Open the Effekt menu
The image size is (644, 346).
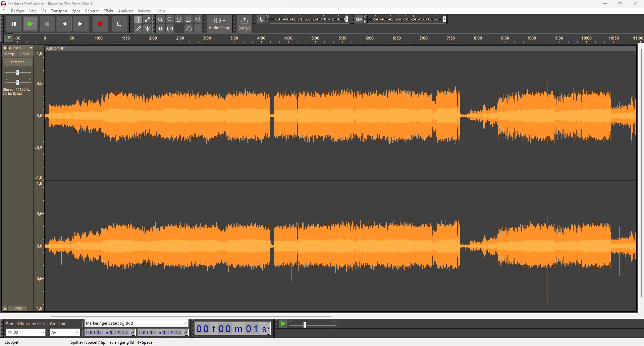coord(108,11)
